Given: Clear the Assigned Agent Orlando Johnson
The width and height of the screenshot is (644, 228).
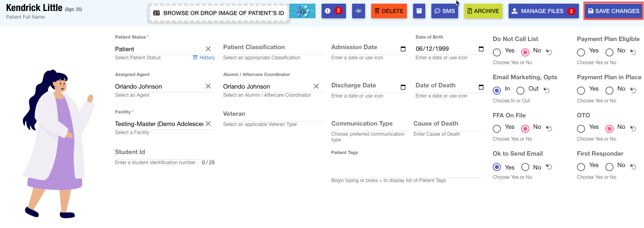Looking at the screenshot, I should [x=208, y=86].
